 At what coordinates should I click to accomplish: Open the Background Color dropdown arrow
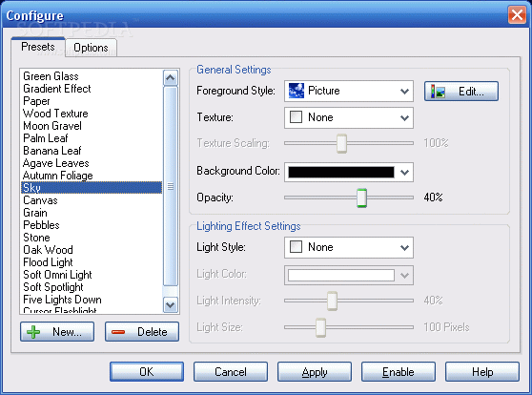point(404,172)
